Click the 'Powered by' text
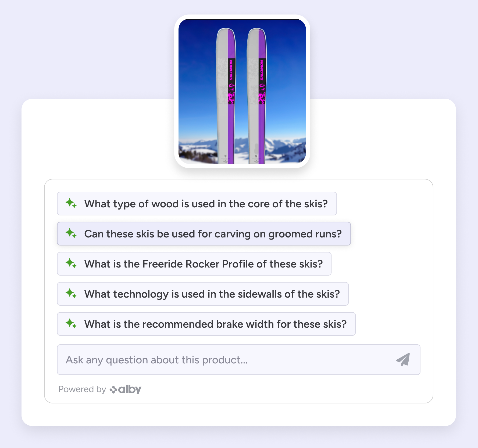 (82, 389)
